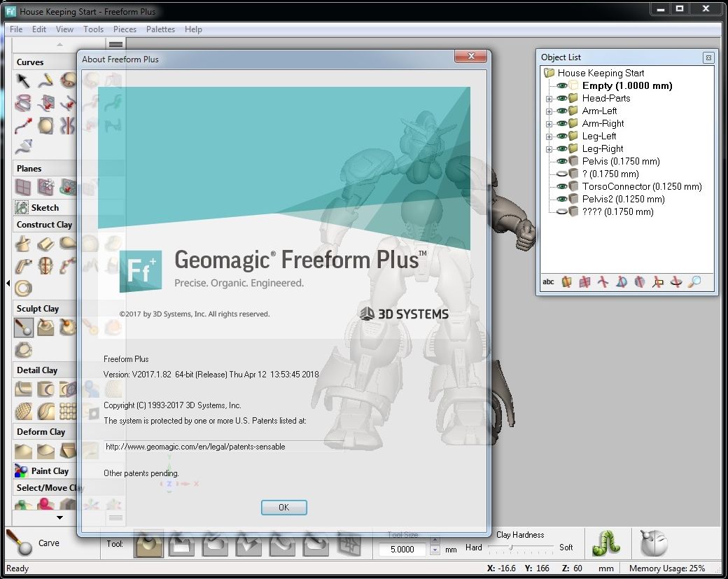The height and width of the screenshot is (579, 728).
Task: Pick the curve with red arrow end tool
Action: click(22, 125)
